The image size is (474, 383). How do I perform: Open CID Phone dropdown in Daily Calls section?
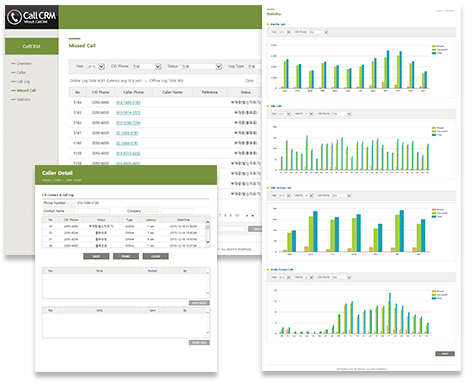tap(342, 114)
